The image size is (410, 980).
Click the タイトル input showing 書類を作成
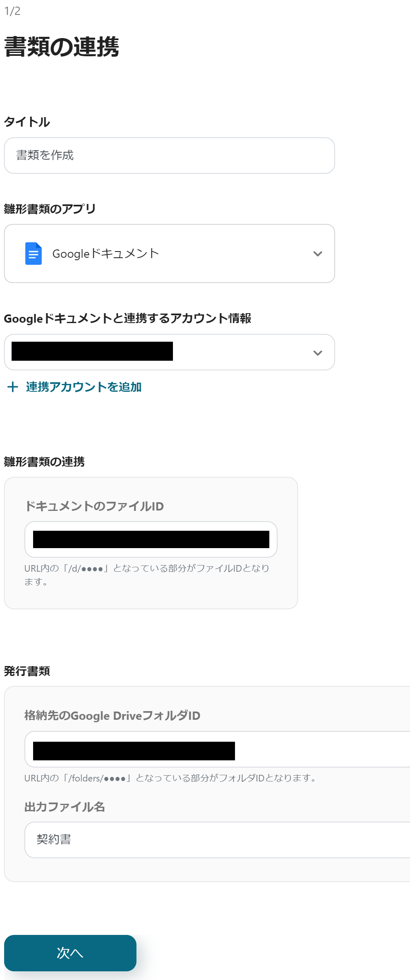click(170, 155)
